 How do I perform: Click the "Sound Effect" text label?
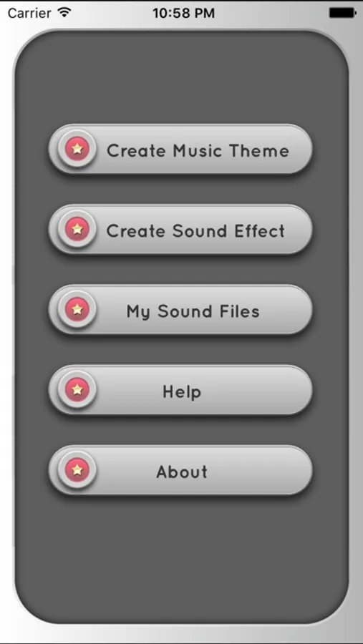coord(228,231)
